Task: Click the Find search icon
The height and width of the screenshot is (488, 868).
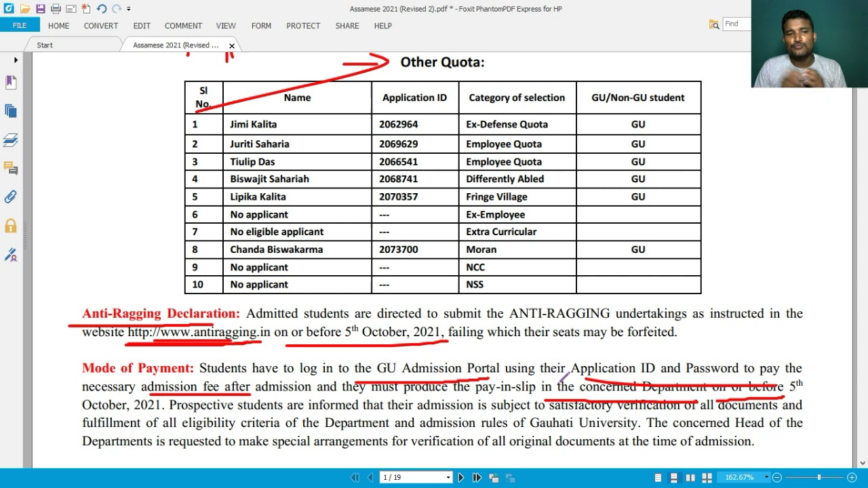Action: (x=714, y=24)
